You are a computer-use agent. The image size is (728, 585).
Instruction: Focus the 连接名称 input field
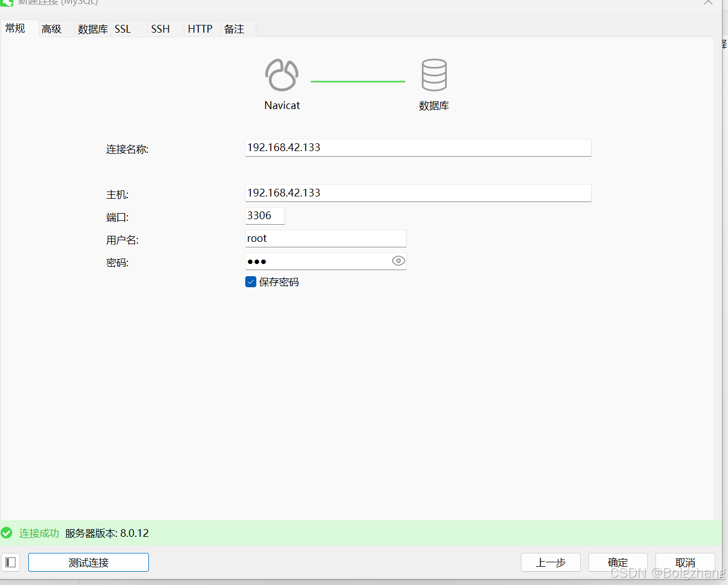pos(418,148)
